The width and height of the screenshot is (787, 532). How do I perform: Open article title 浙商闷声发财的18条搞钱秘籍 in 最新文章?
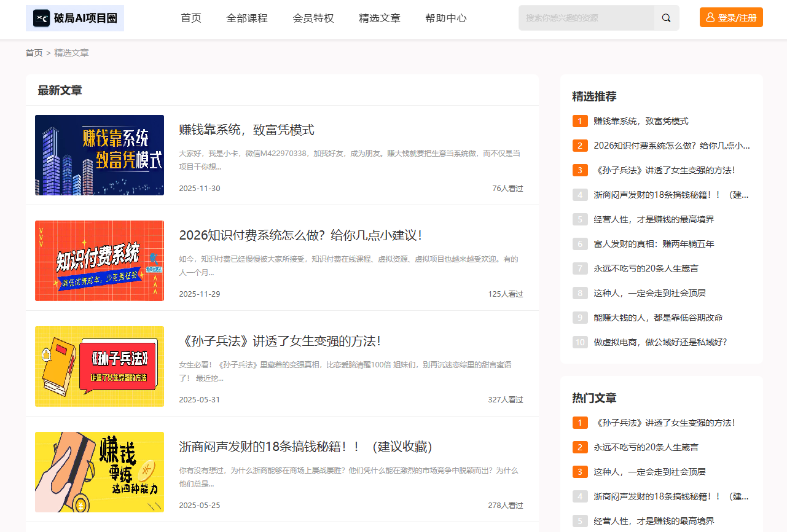click(x=305, y=447)
